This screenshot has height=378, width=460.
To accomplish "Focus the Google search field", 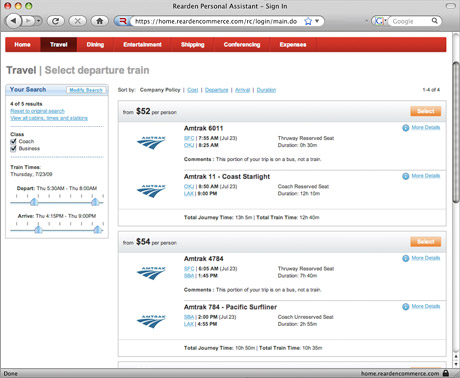I will click(410, 21).
